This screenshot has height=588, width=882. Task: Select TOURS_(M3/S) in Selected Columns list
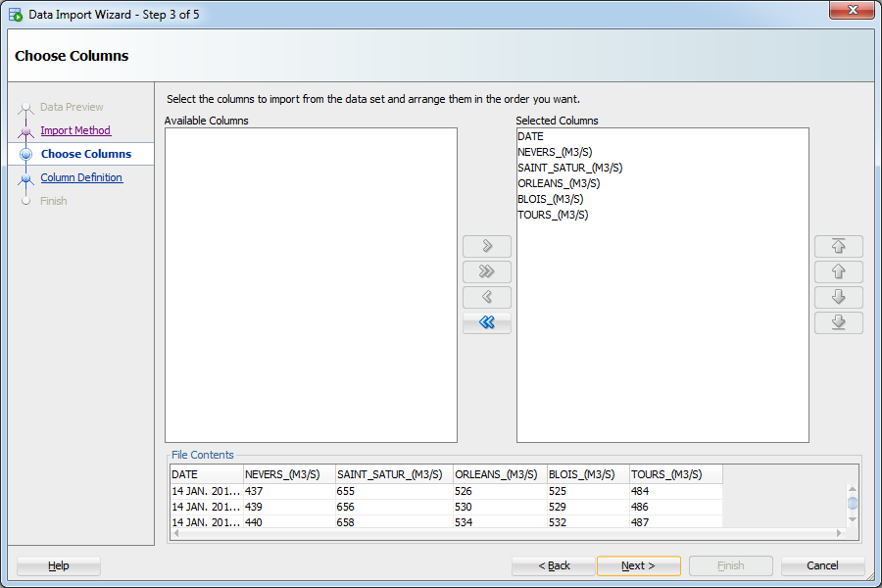coord(553,215)
